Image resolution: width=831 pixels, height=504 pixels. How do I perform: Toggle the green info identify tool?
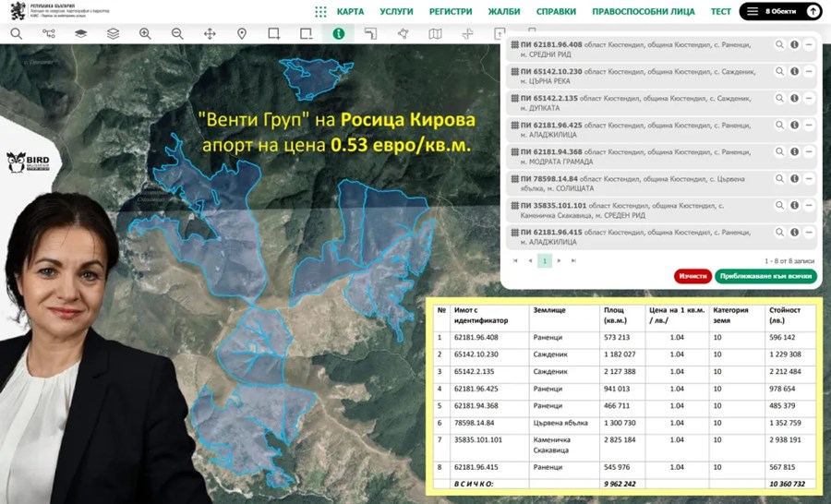click(339, 34)
